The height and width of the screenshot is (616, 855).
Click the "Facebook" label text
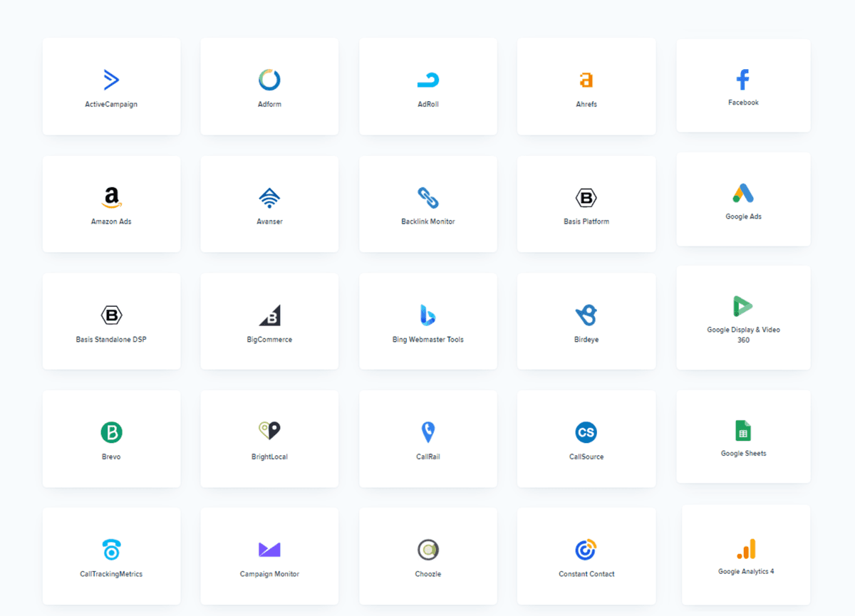click(x=743, y=103)
